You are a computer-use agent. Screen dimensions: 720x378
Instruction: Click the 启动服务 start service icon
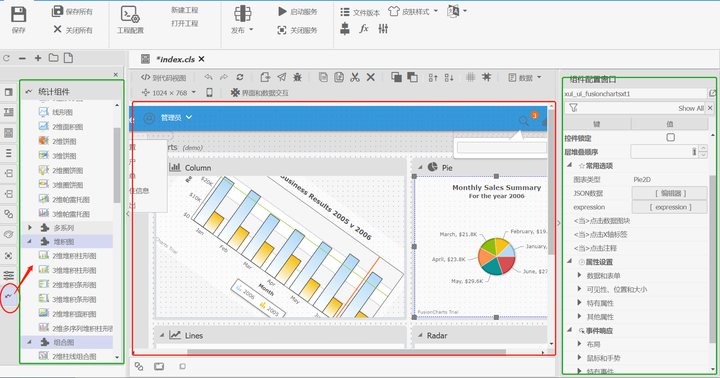coord(282,11)
